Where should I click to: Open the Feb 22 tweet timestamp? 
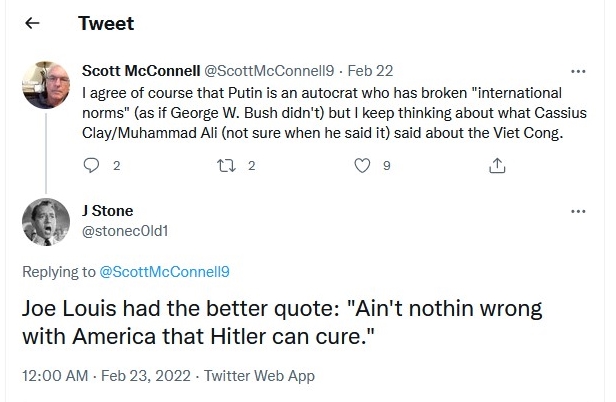click(370, 71)
